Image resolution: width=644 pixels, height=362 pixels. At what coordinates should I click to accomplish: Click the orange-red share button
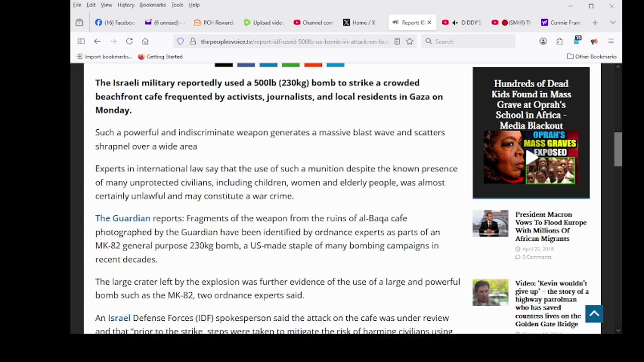point(313,65)
